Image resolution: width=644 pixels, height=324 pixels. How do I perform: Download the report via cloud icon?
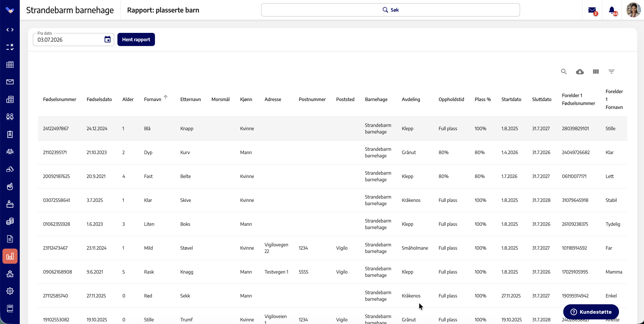click(580, 72)
